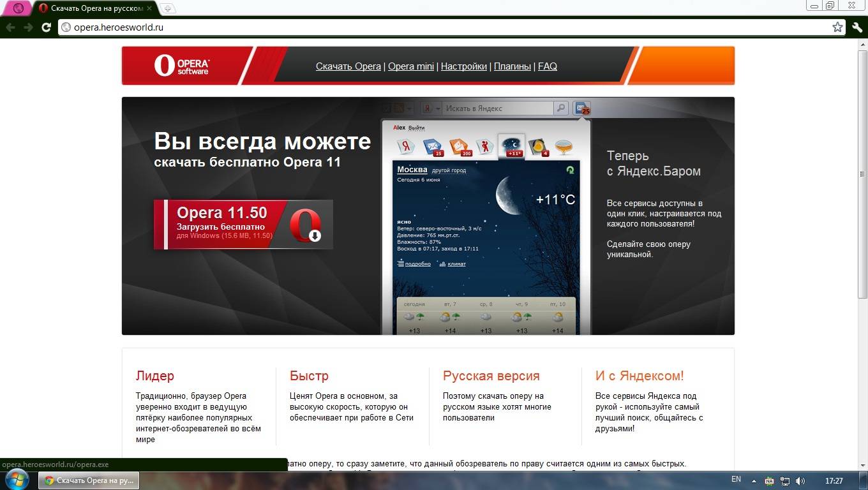Click the 'Выйти' logout link next to Alex
The width and height of the screenshot is (868, 490).
click(416, 128)
